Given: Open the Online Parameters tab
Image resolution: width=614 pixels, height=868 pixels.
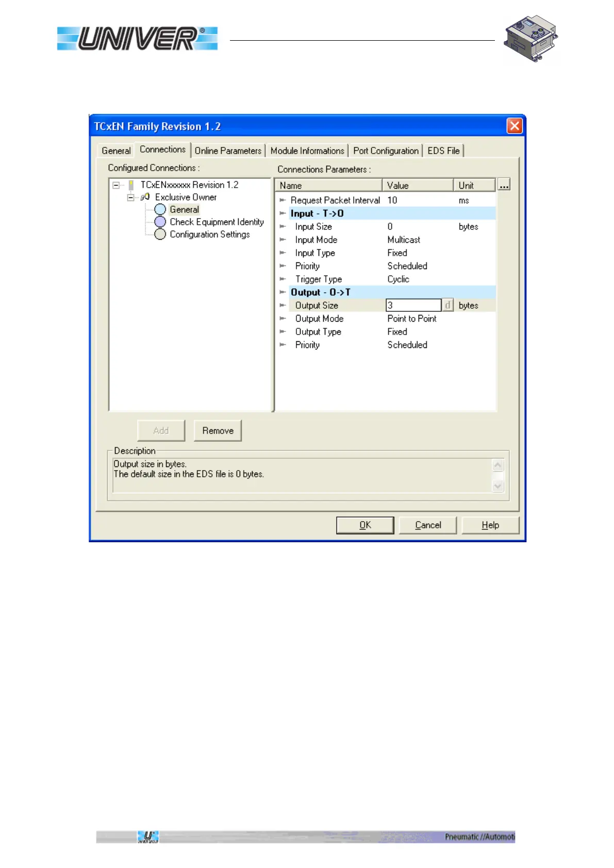Looking at the screenshot, I should pos(228,151).
